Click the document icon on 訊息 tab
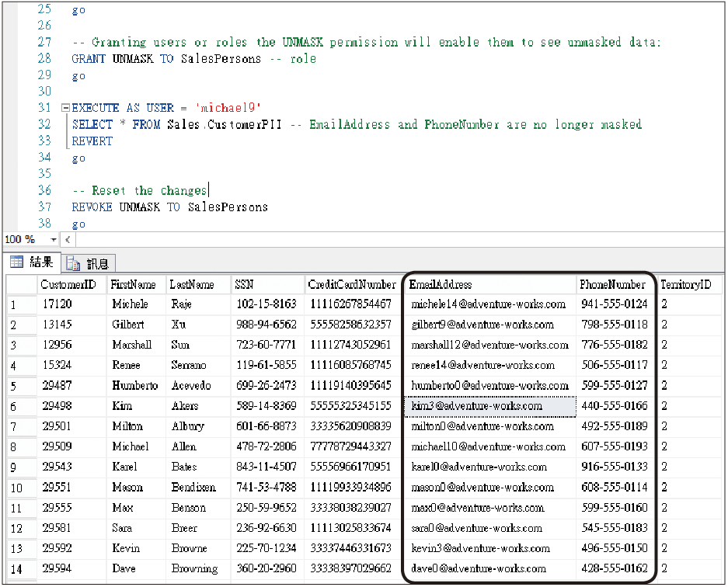This screenshot has height=587, width=728. pyautogui.click(x=73, y=263)
